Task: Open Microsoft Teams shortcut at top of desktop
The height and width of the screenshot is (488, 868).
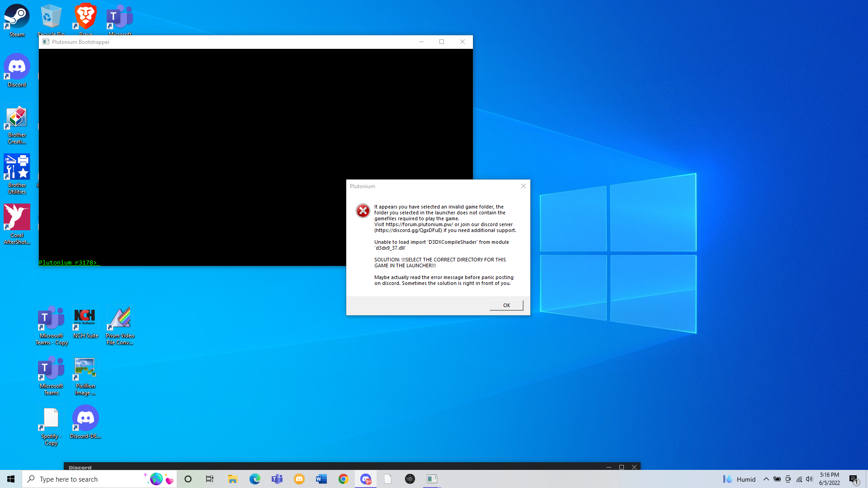Action: click(120, 19)
